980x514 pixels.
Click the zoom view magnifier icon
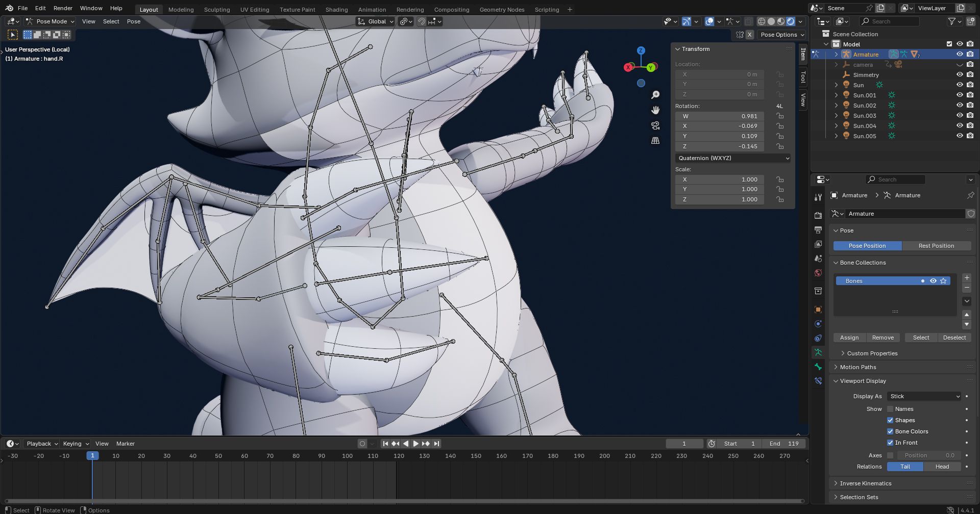(x=655, y=95)
